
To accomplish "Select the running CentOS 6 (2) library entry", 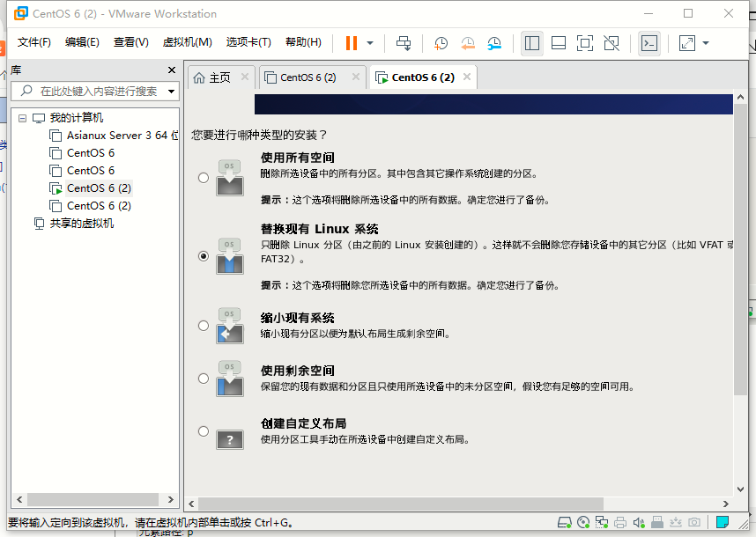I will tap(99, 188).
